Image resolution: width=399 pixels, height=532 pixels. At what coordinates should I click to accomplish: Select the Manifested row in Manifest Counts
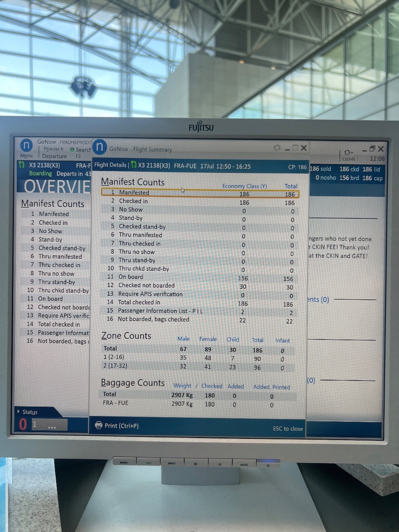point(200,193)
